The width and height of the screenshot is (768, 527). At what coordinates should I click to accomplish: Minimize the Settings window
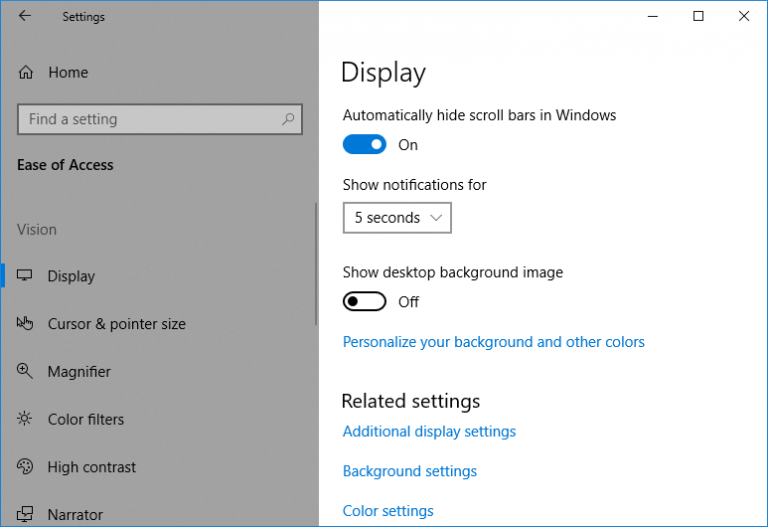click(x=653, y=16)
